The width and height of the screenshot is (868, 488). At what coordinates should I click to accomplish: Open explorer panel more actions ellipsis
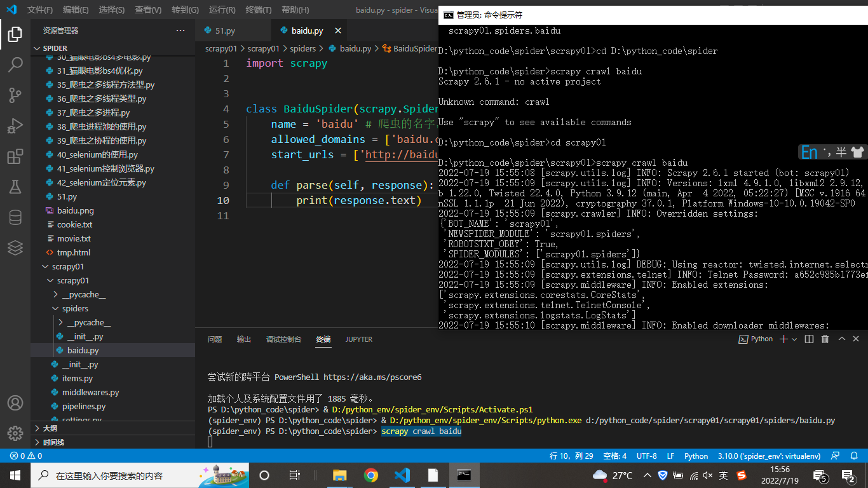pyautogui.click(x=181, y=30)
